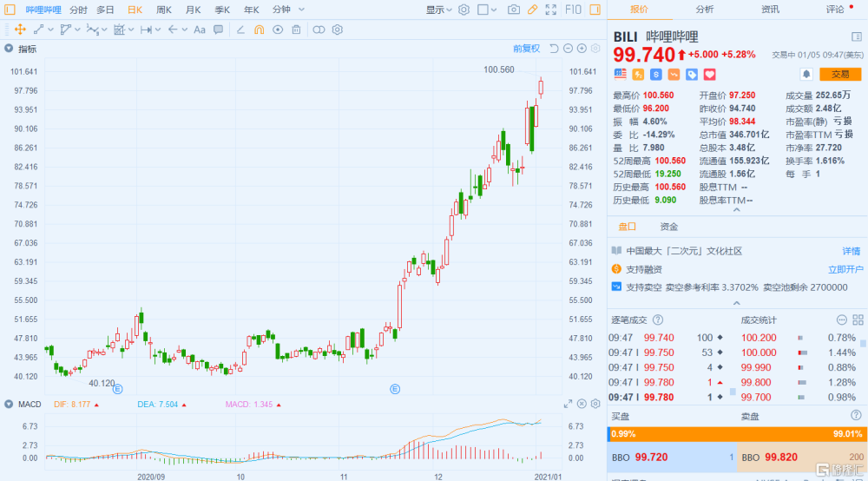The height and width of the screenshot is (481, 868).
Task: Select the 日K daily candlestick tab
Action: coord(135,10)
